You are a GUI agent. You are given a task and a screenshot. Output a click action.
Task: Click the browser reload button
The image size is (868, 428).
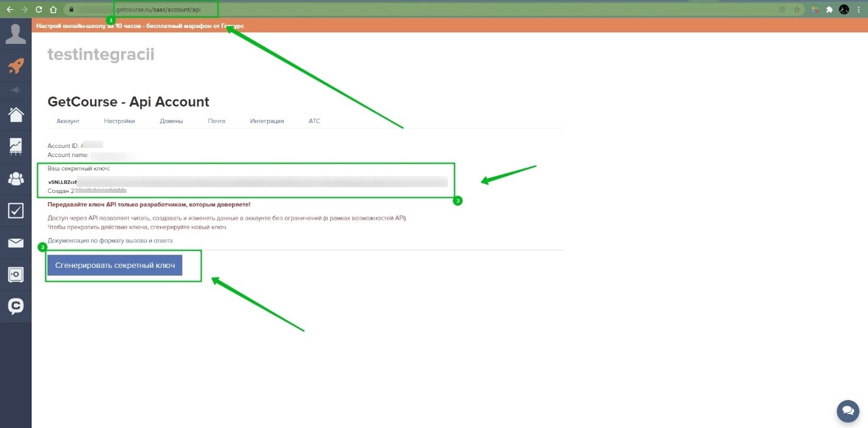click(38, 10)
